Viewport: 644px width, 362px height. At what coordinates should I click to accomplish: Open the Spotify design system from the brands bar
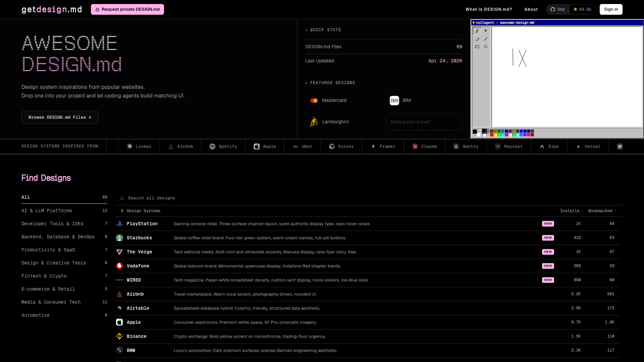pyautogui.click(x=223, y=146)
